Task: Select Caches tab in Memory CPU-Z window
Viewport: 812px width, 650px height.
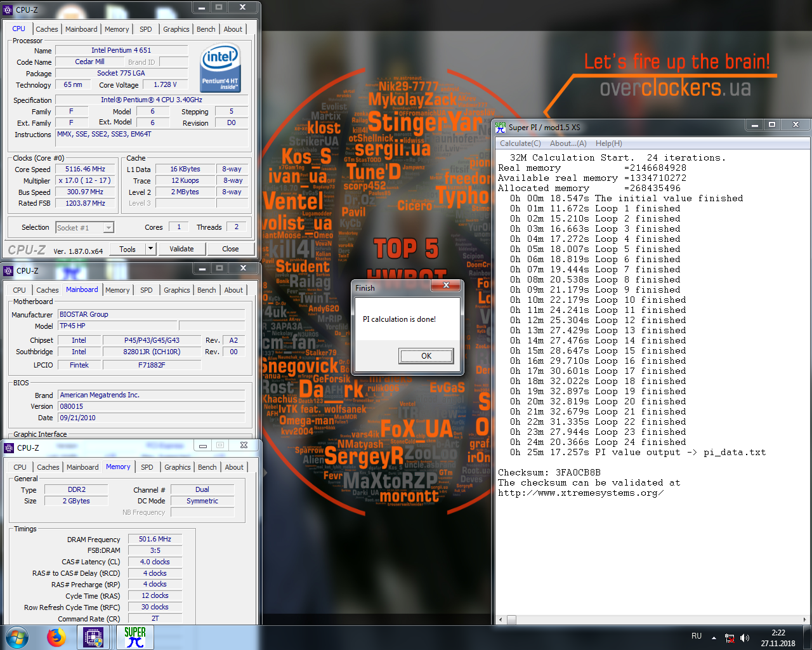Action: coord(48,467)
